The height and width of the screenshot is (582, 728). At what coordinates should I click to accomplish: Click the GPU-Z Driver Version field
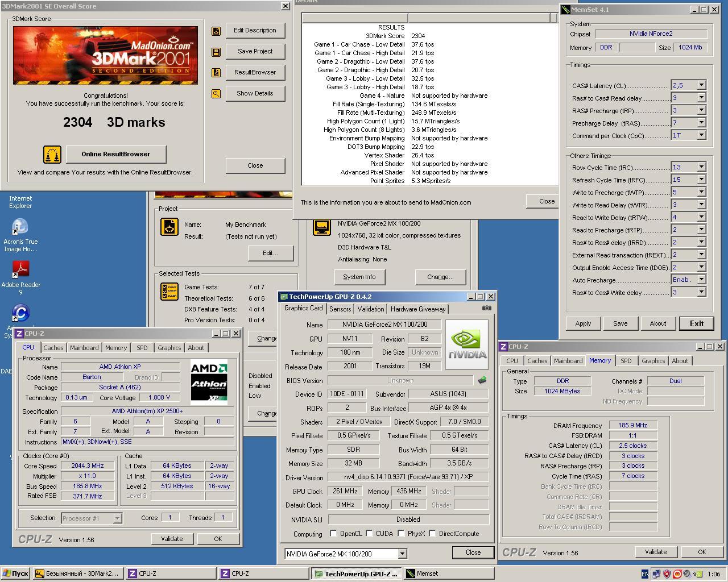pos(408,477)
